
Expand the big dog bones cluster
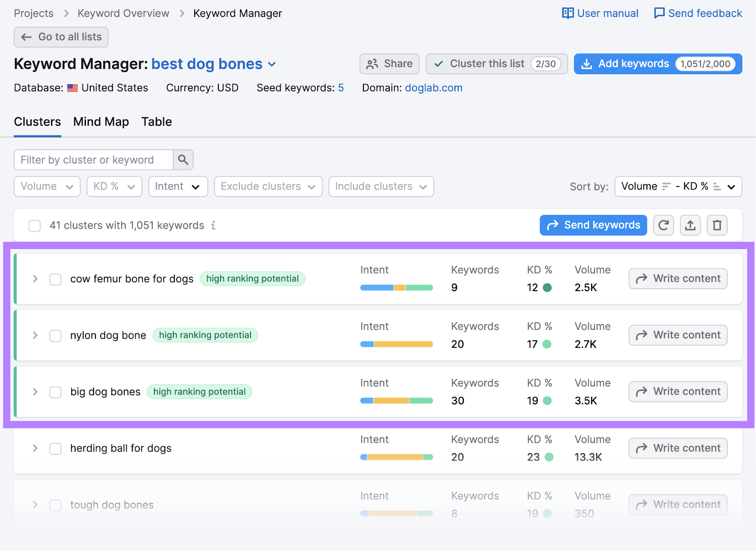(x=35, y=392)
